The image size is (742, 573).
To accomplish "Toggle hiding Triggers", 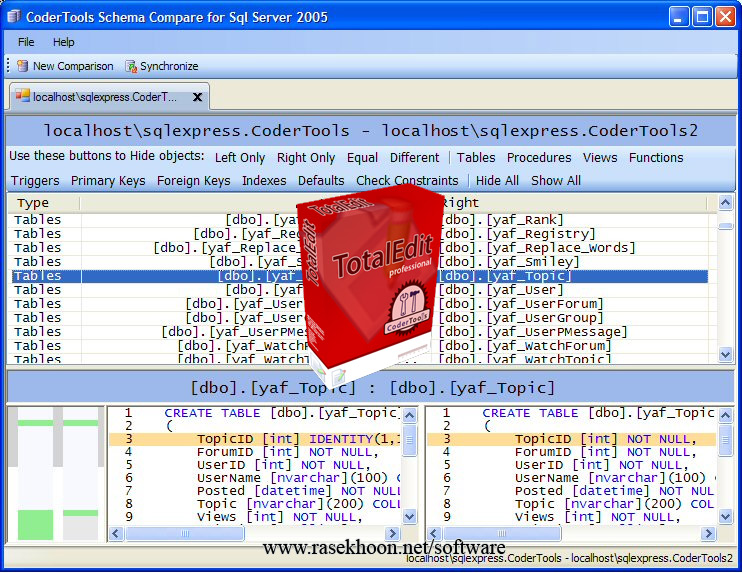I will point(35,181).
